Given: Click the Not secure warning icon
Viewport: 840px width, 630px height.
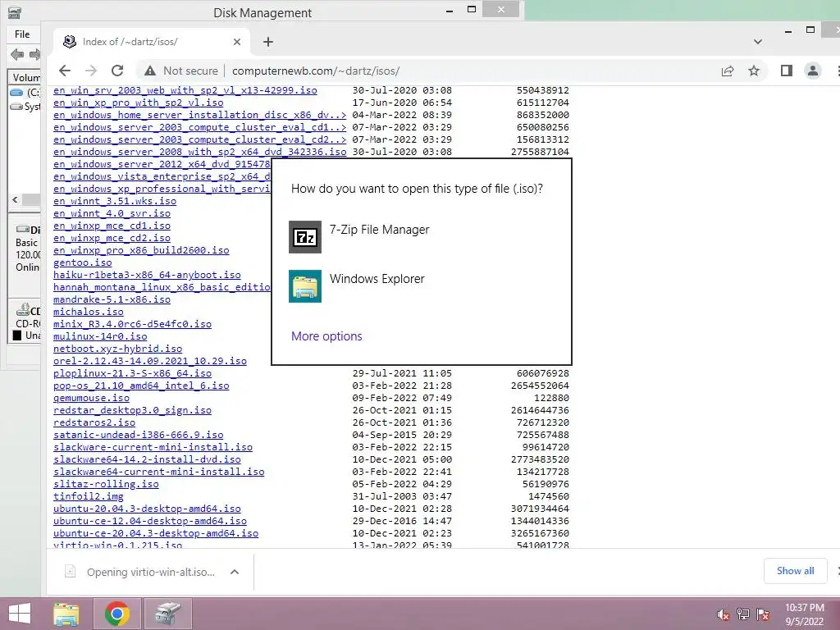Looking at the screenshot, I should click(150, 71).
